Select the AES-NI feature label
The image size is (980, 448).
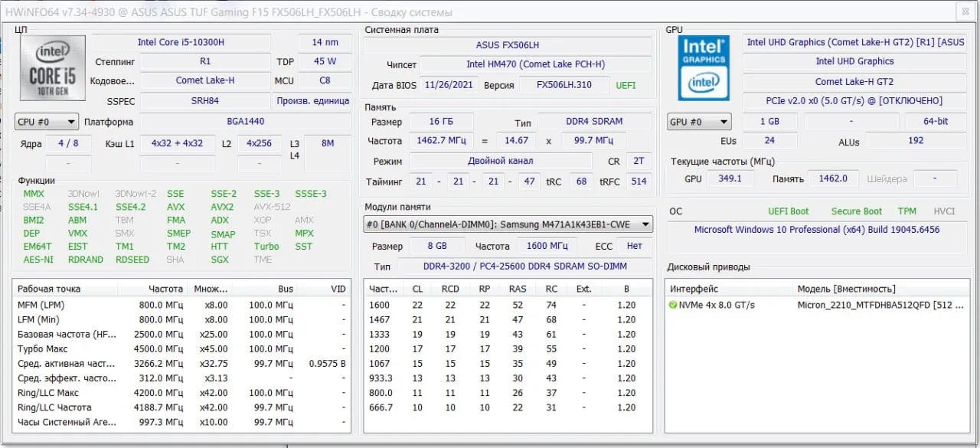[x=38, y=260]
